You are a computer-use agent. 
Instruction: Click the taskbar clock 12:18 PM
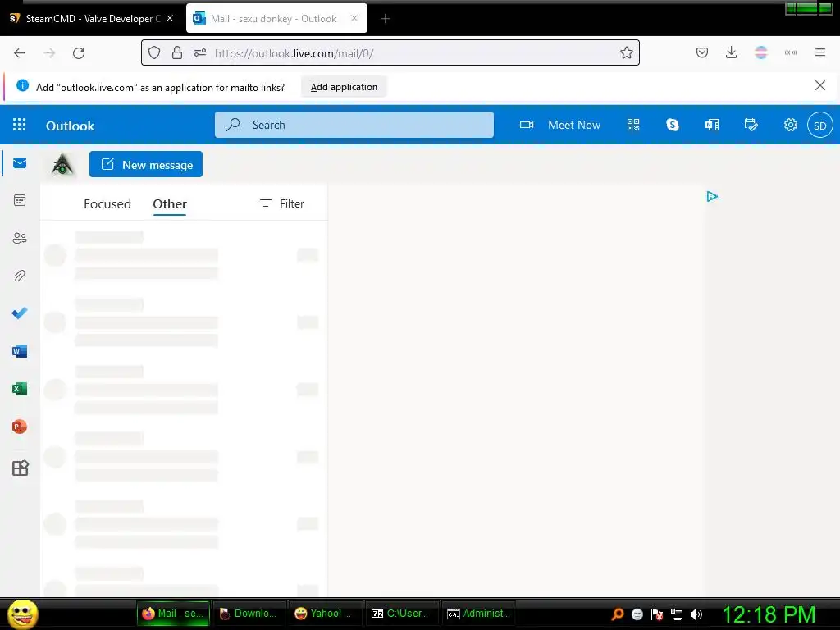(769, 614)
